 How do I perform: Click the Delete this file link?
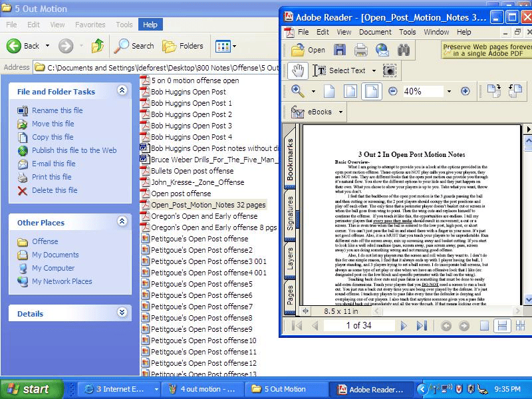click(x=55, y=190)
